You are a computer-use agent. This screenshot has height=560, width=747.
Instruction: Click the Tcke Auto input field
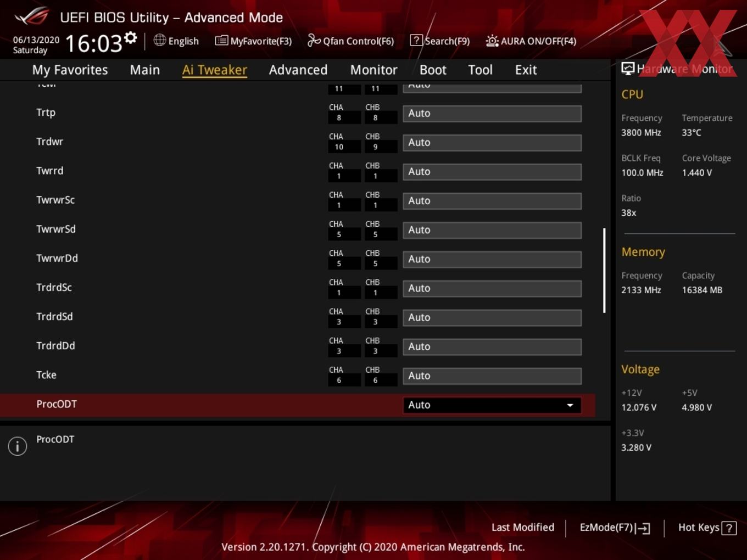492,376
